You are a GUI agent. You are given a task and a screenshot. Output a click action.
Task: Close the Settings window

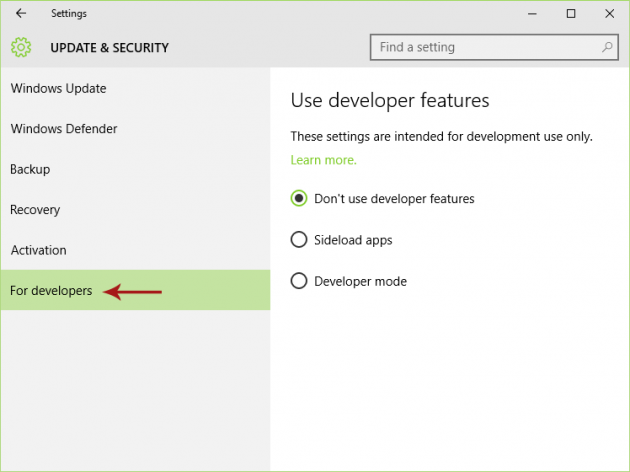pyautogui.click(x=610, y=14)
